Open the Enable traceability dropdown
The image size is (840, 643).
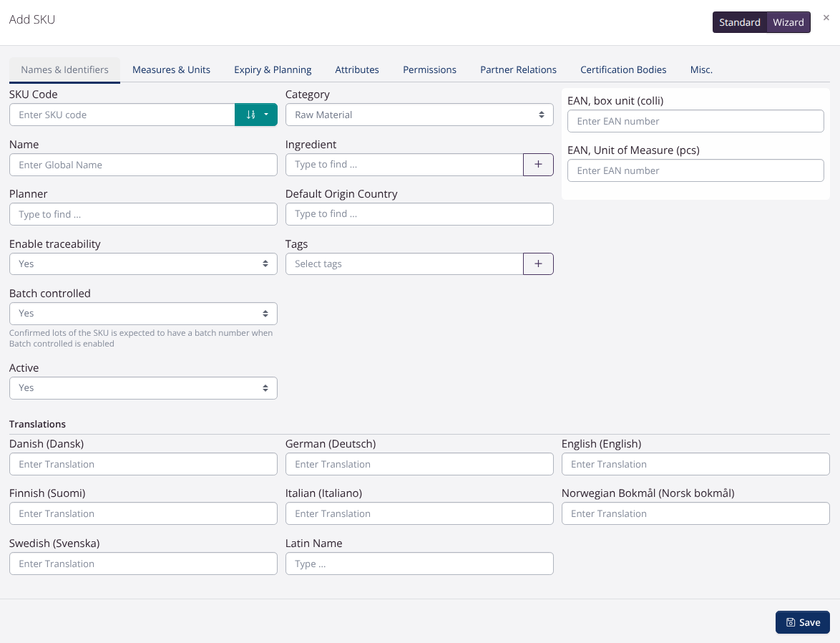click(143, 264)
